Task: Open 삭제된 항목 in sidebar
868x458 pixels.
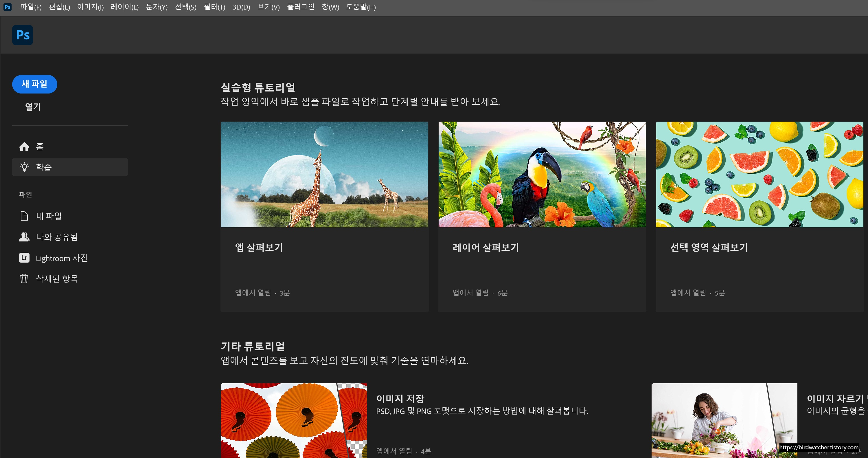Action: 70,279
